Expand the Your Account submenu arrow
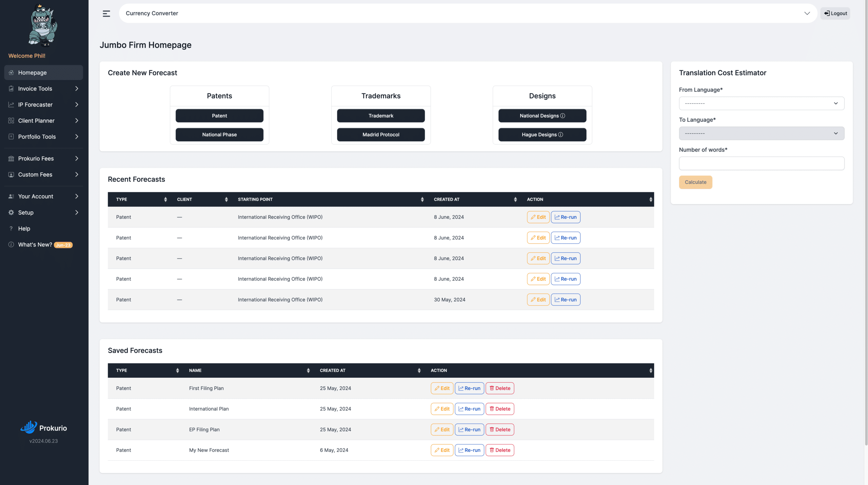The height and width of the screenshot is (485, 868). [77, 196]
